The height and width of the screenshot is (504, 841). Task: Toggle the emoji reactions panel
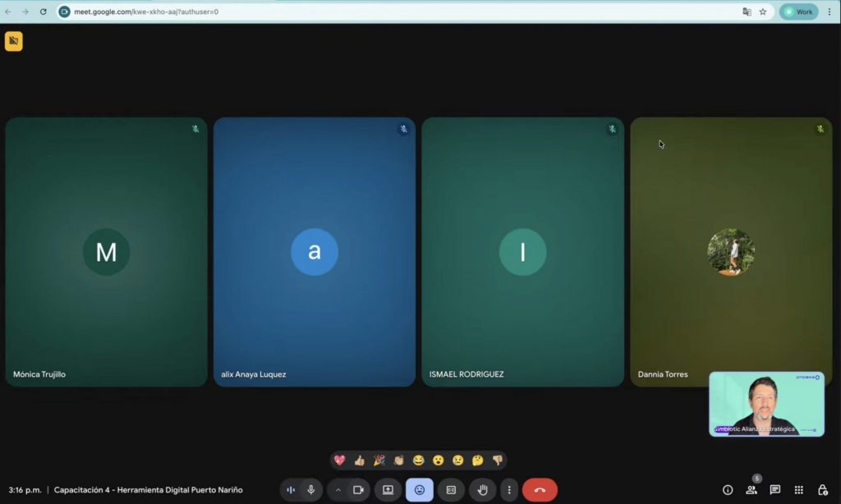pos(420,490)
